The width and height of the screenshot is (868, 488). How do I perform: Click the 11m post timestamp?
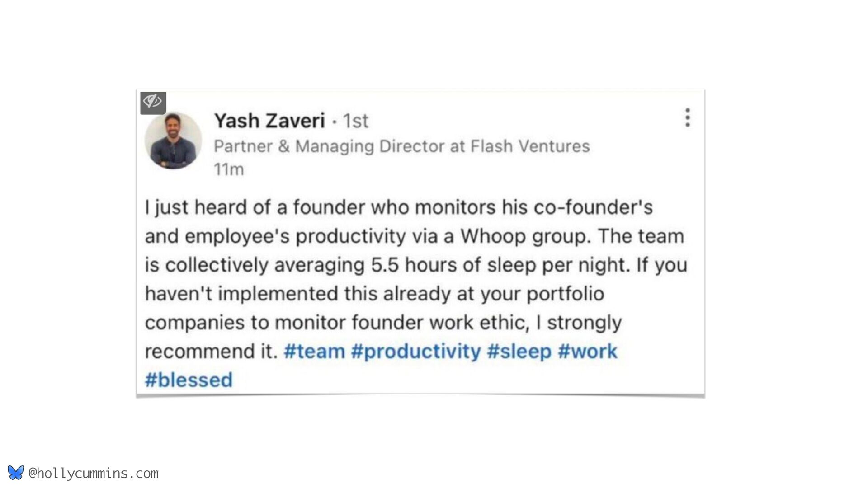point(229,169)
